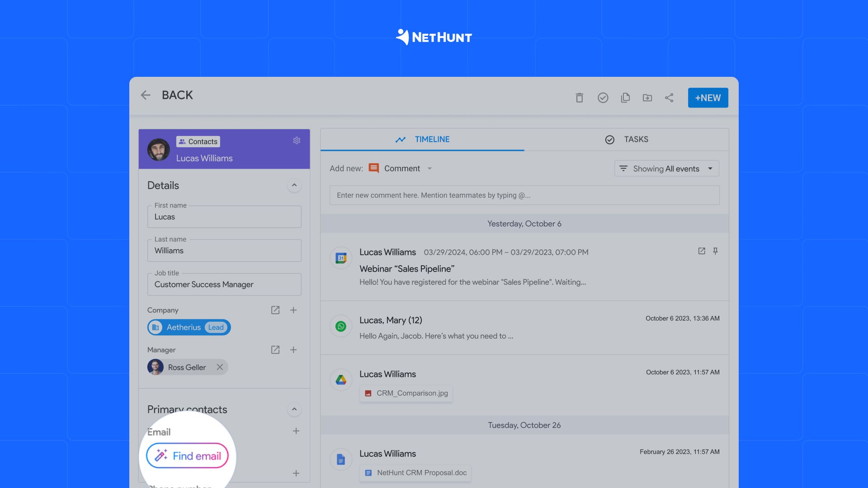Open Manager record in new window

(275, 350)
